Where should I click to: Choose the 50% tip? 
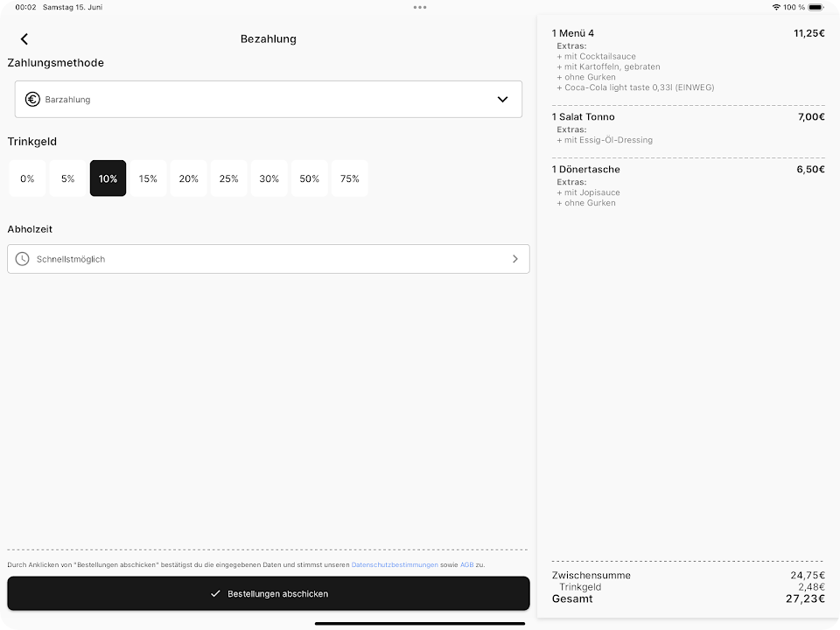coord(309,178)
